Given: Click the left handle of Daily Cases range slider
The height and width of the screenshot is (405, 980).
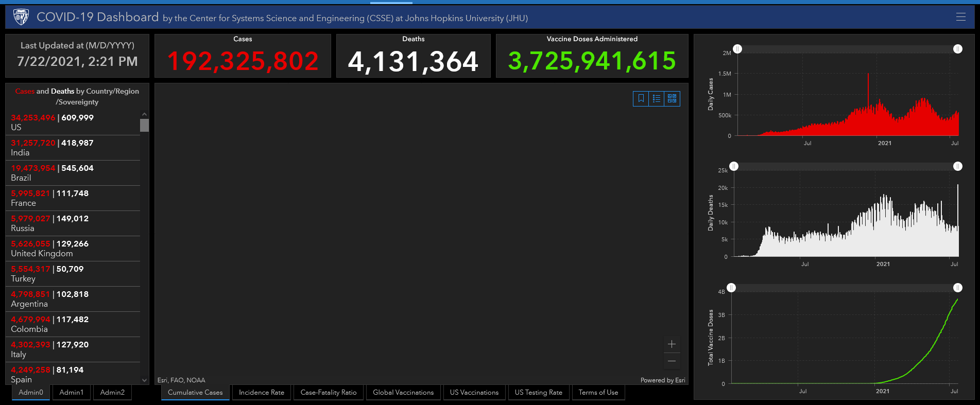Looking at the screenshot, I should (x=737, y=49).
